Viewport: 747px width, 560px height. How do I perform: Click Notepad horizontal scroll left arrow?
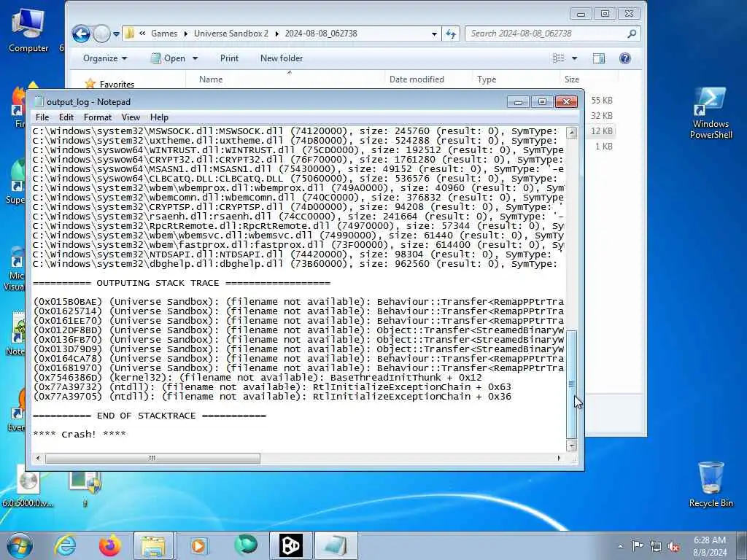point(38,458)
